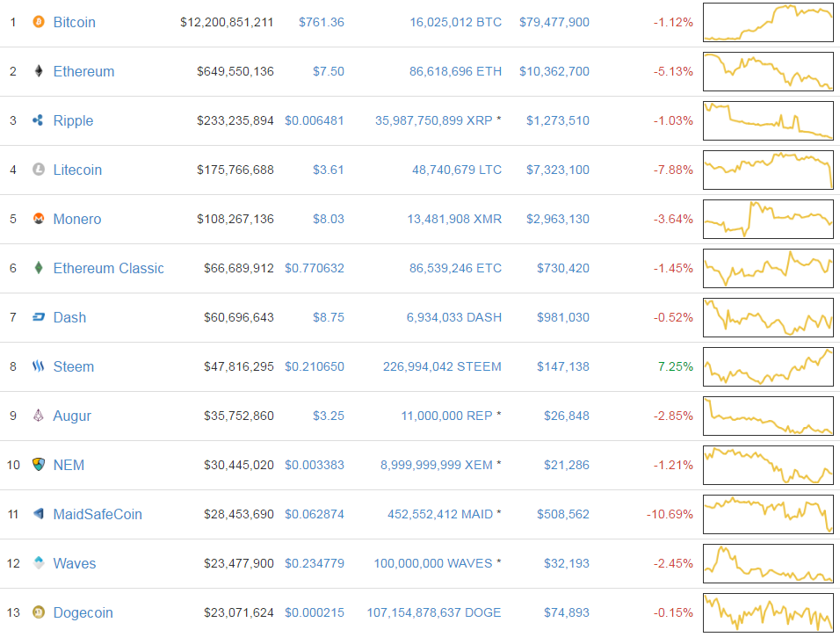Click the Waves logo icon
This screenshot has width=840, height=637.
click(39, 563)
